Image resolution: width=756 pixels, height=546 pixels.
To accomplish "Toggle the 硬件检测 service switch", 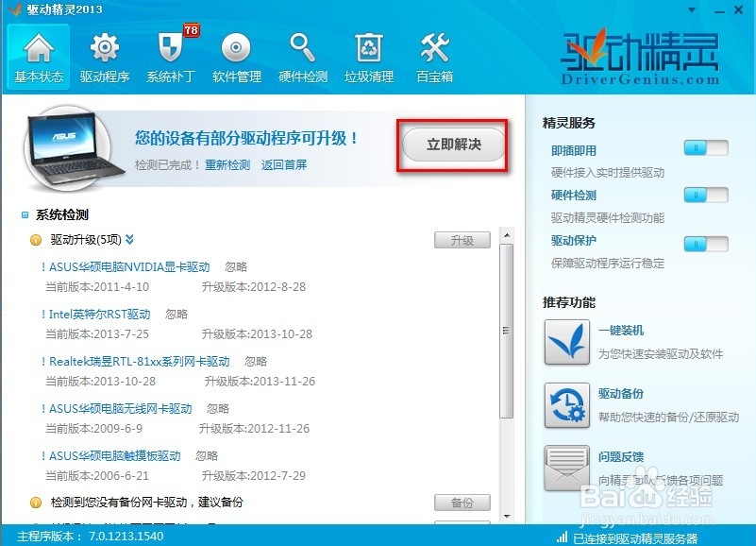I will pos(706,195).
